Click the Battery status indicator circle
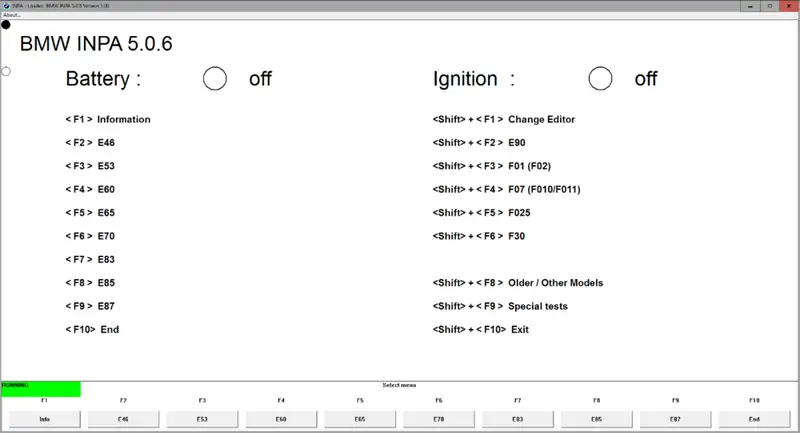 pyautogui.click(x=215, y=78)
